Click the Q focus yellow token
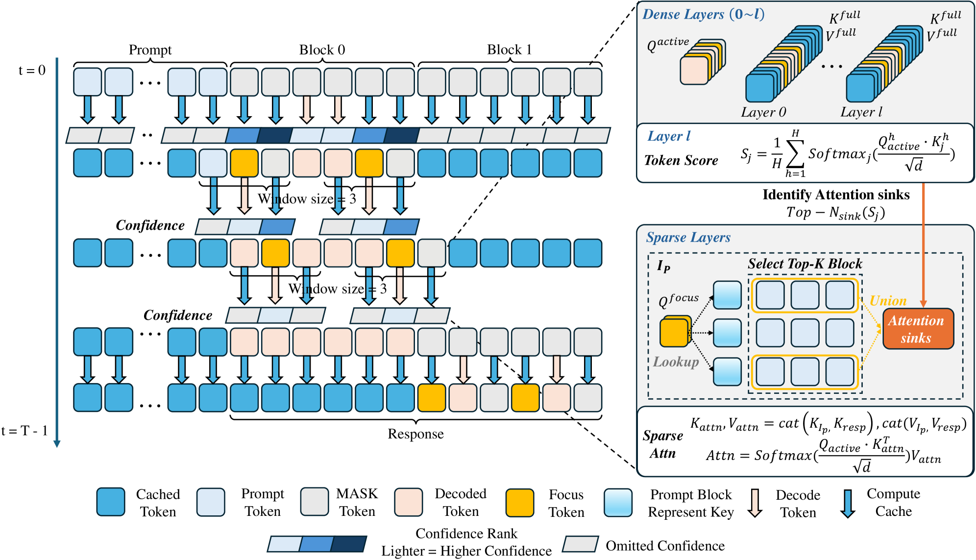Viewport: 976px width, 560px height. tap(675, 333)
